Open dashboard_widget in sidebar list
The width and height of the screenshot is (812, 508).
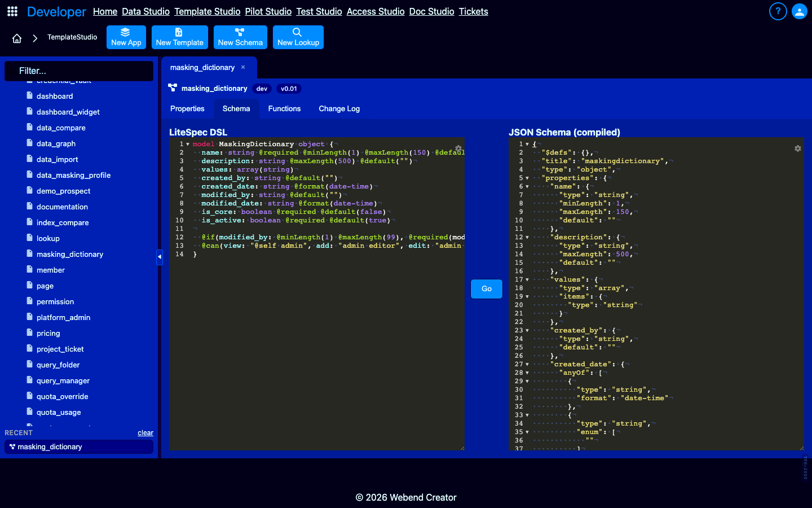[x=68, y=112]
